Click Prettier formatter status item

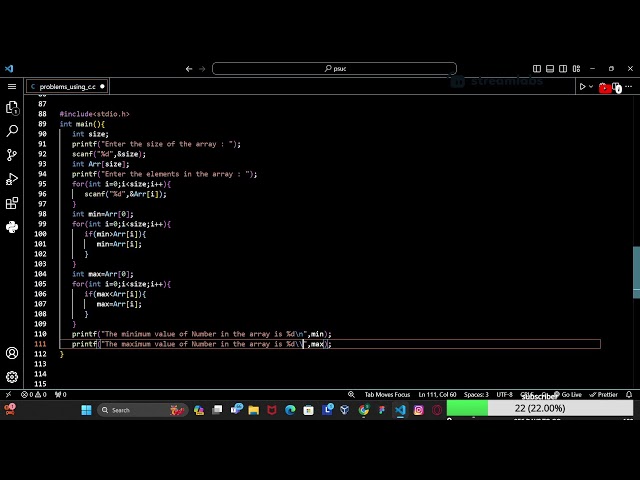click(604, 394)
